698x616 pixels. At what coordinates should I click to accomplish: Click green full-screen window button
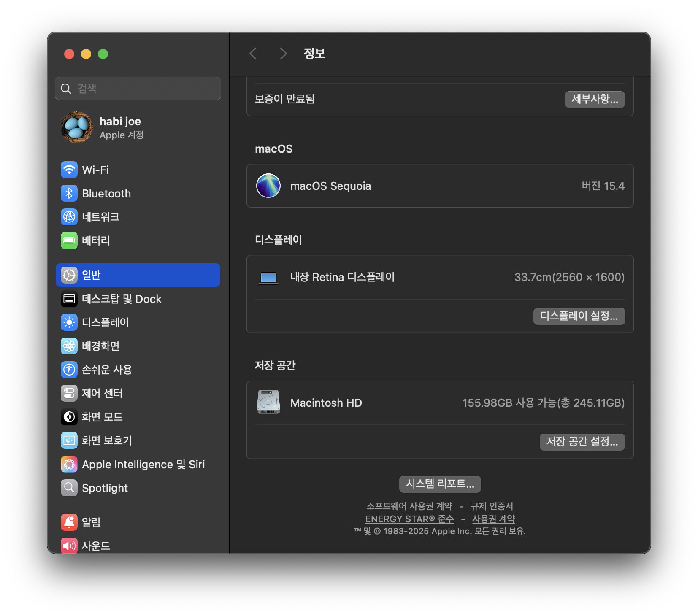coord(103,54)
